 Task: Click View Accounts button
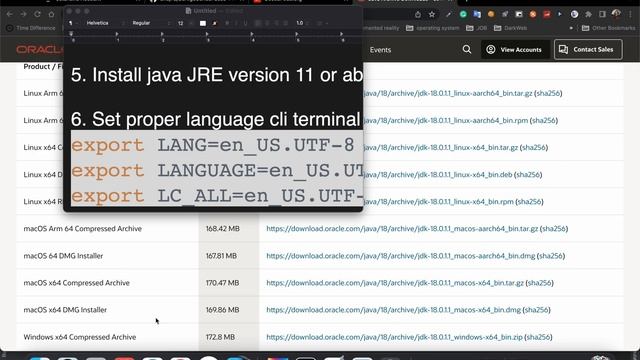[x=514, y=49]
